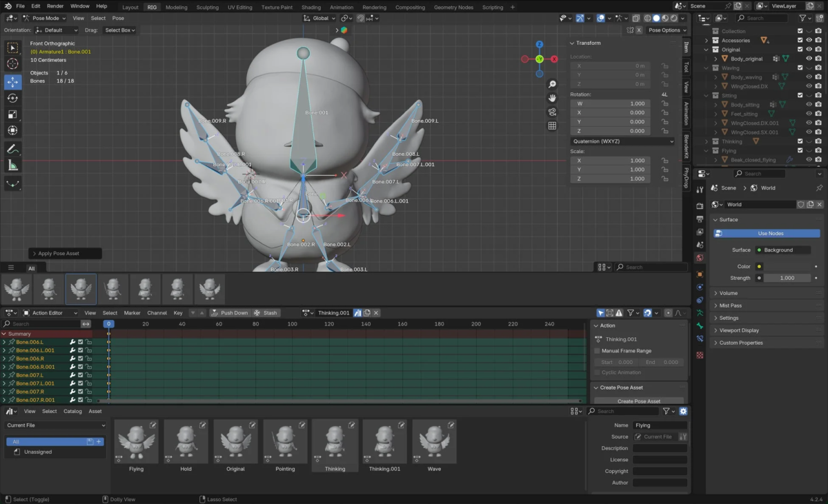Image resolution: width=828 pixels, height=504 pixels.
Task: Select the Pointing pose asset thumbnail
Action: [285, 443]
